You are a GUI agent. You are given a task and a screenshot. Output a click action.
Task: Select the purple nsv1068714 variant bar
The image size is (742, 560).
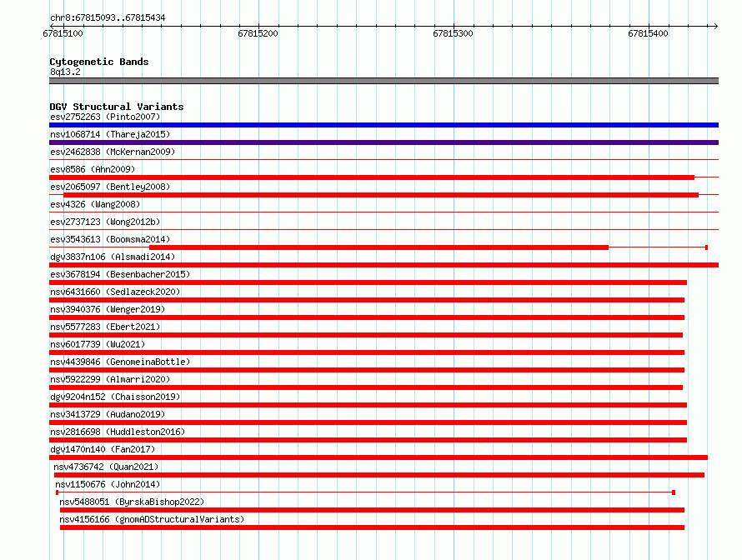[x=384, y=142]
